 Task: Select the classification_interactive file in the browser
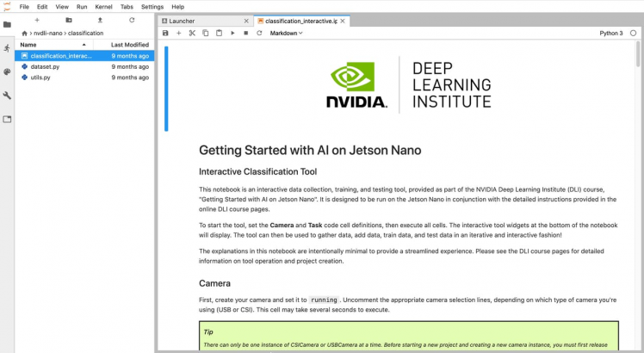84,56
